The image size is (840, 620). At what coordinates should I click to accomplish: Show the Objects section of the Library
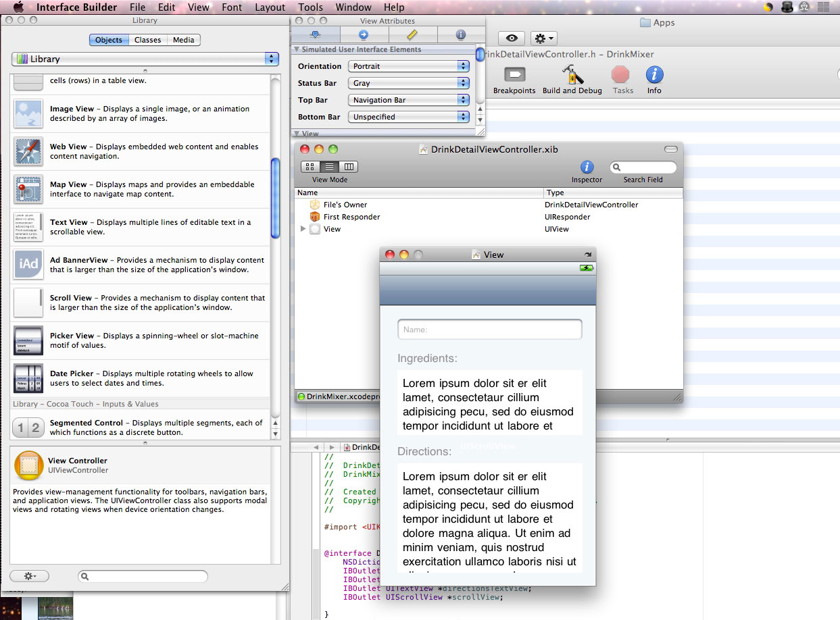coord(109,40)
